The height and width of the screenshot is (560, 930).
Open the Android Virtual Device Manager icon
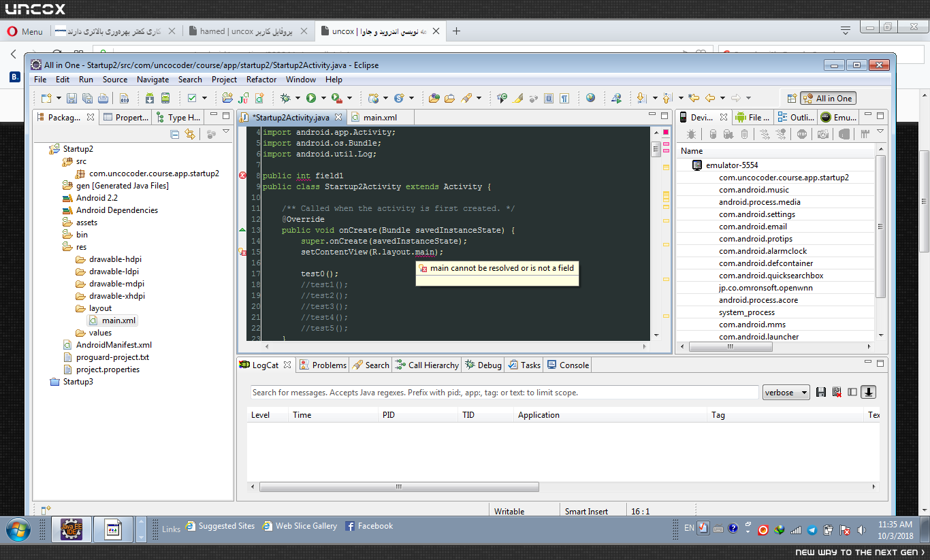click(x=165, y=98)
